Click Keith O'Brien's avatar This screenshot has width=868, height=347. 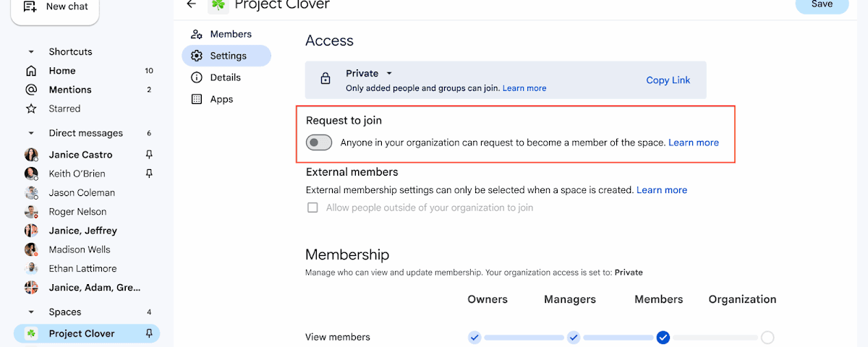(x=31, y=173)
